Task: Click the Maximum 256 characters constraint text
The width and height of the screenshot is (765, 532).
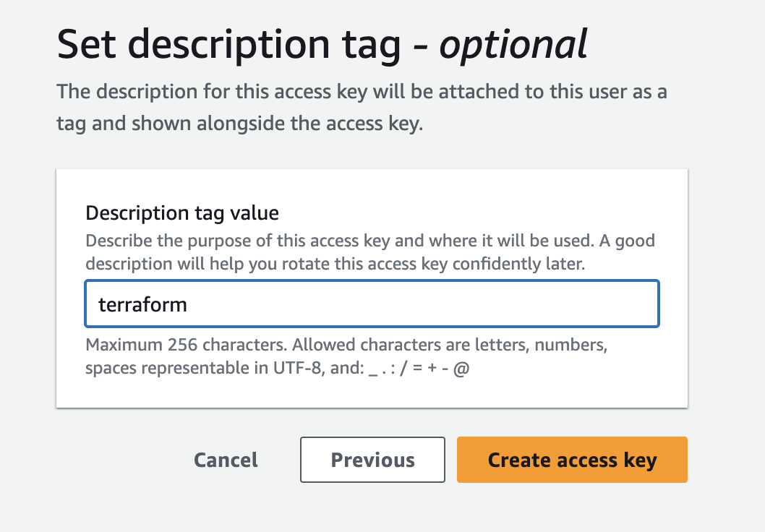Action: [186, 345]
